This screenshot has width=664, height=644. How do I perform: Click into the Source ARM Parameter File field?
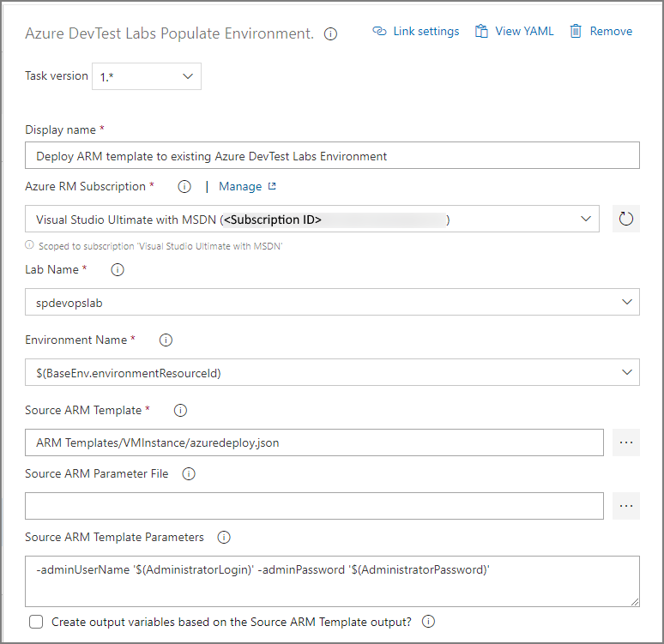pyautogui.click(x=314, y=506)
